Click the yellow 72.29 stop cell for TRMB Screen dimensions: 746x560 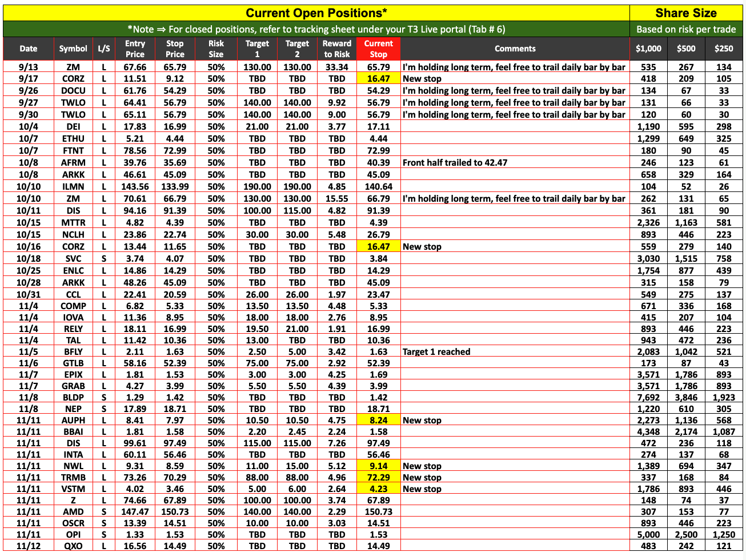tap(378, 478)
